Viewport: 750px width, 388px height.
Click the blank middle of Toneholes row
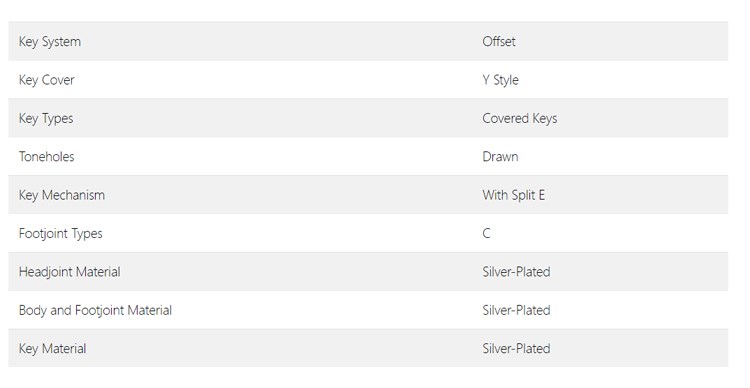click(277, 156)
